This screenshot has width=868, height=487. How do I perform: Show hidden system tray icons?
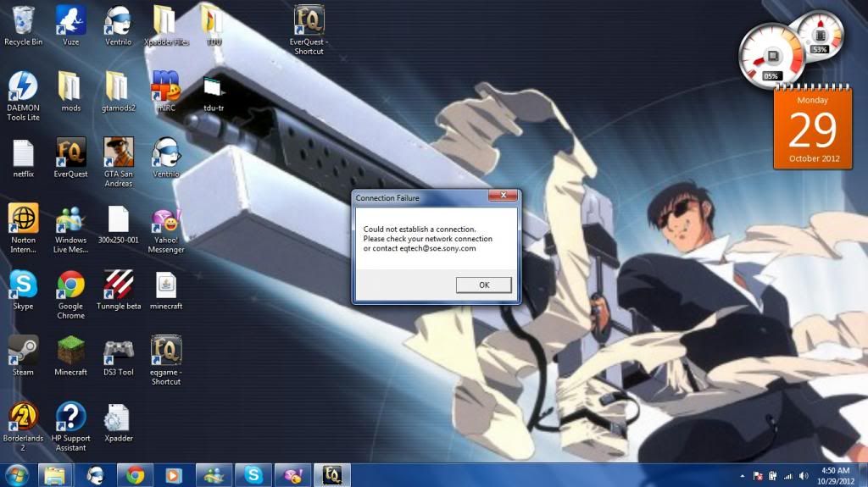pyautogui.click(x=743, y=476)
